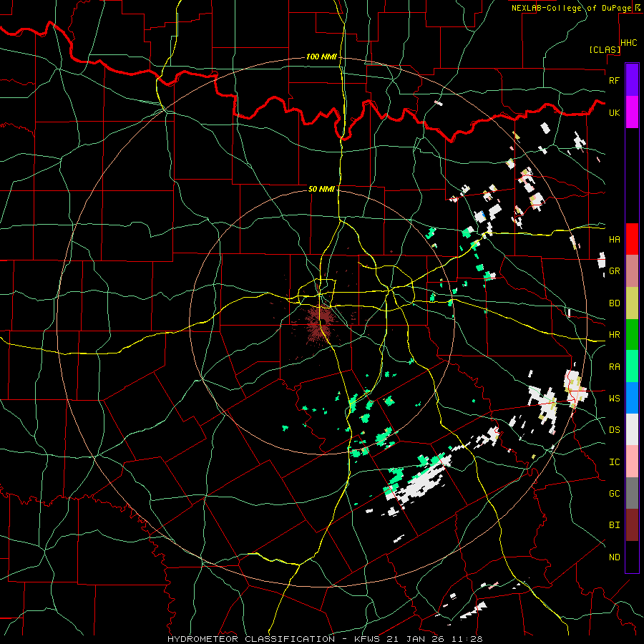Pick the HR green legend swatch

click(632, 334)
